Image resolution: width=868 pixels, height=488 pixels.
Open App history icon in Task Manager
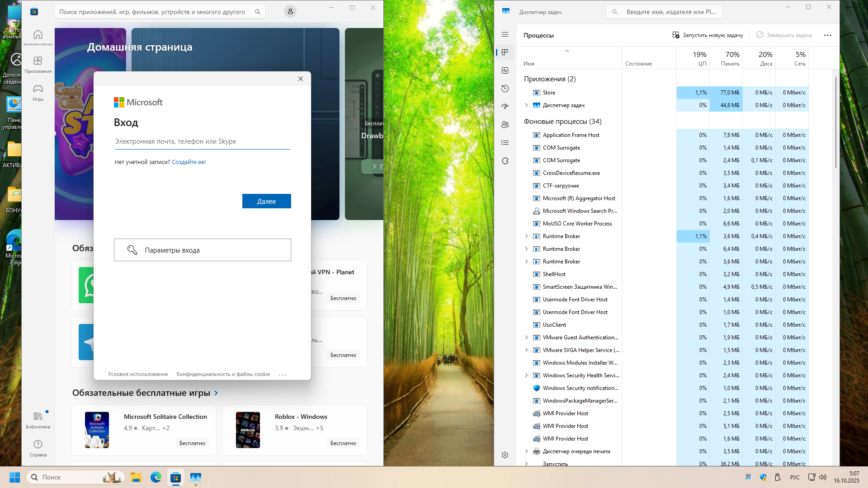[505, 89]
